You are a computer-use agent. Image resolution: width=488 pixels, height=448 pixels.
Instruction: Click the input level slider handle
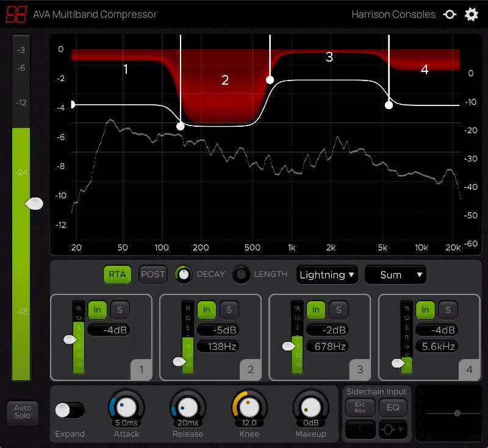pos(34,203)
